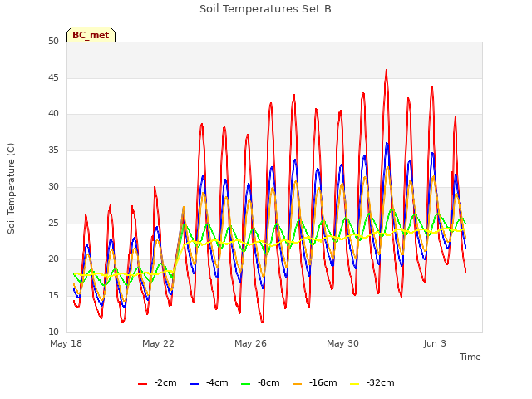Click the blue -4cm legend swatch
Screen dimensions: 532x399
pyautogui.click(x=194, y=384)
